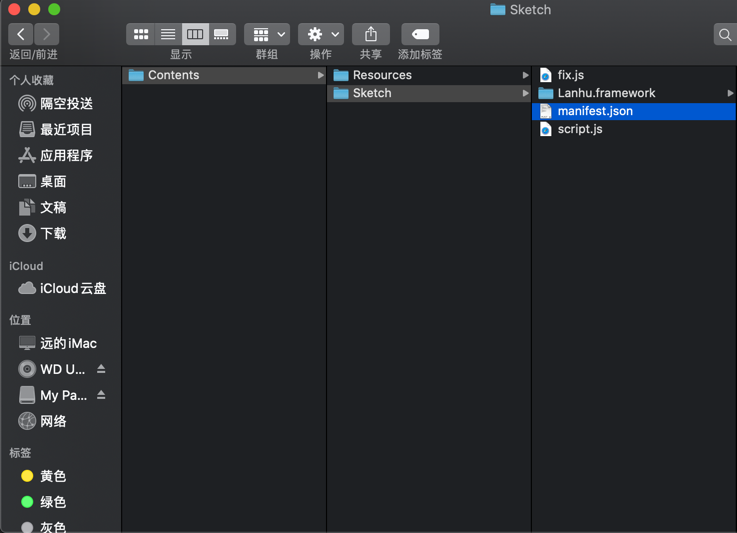
Task: Expand the Contents folder arrow
Action: [x=321, y=75]
